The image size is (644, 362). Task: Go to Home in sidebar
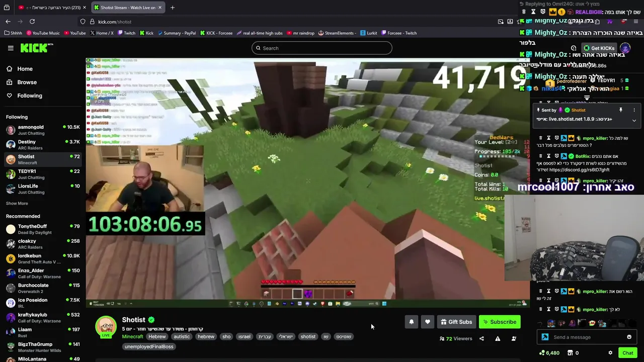tap(25, 69)
